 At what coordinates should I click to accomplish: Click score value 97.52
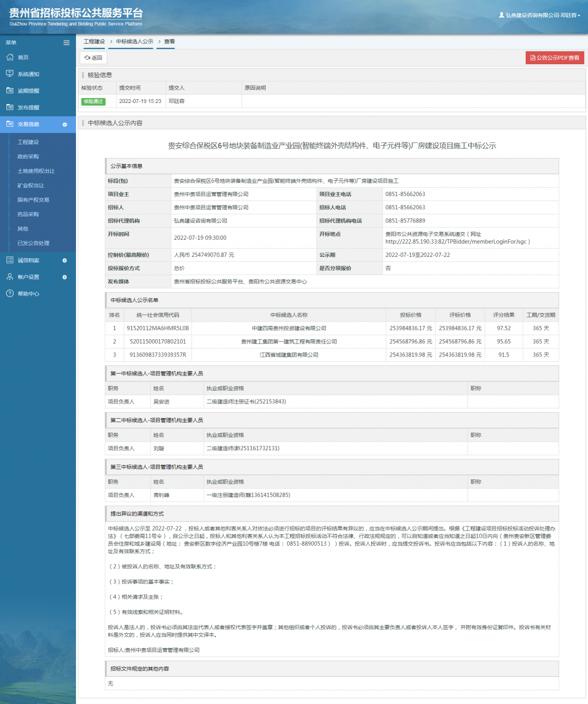pos(504,328)
